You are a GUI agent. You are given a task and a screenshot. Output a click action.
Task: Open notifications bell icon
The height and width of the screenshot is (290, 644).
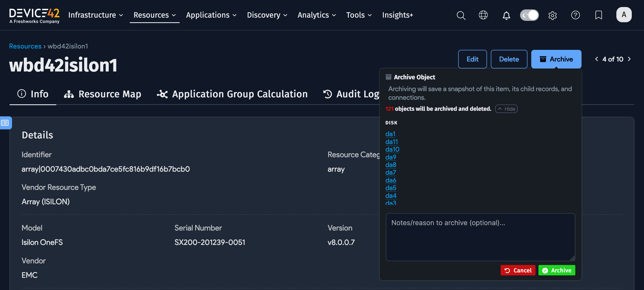(506, 15)
